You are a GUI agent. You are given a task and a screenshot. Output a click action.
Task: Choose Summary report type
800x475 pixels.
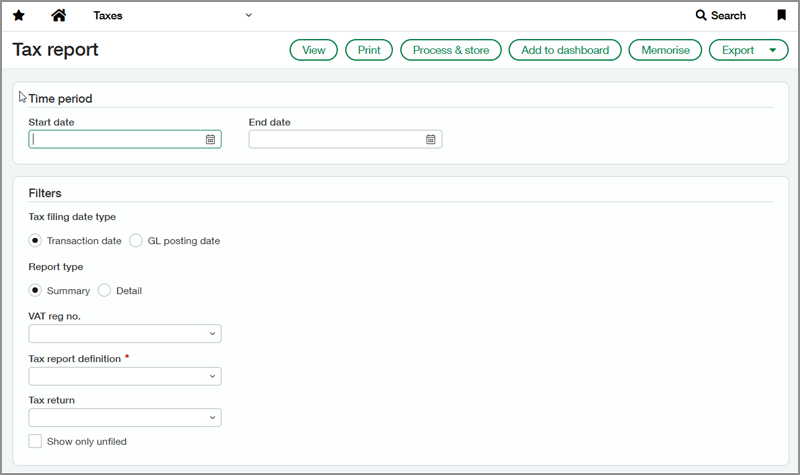click(x=36, y=291)
